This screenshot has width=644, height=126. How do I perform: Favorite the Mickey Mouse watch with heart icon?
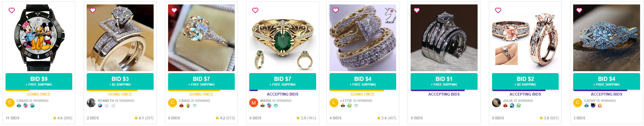(x=11, y=11)
